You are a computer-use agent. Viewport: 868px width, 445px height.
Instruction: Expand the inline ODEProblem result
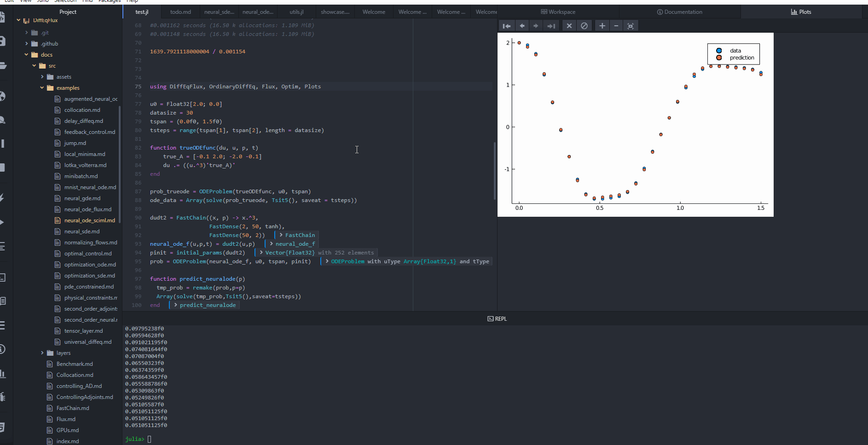click(327, 261)
